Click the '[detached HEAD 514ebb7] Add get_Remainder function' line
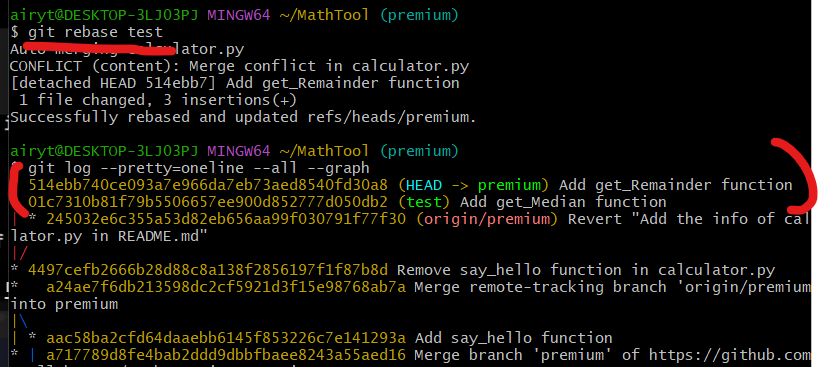Screen dimensions: 819x367 tap(235, 83)
